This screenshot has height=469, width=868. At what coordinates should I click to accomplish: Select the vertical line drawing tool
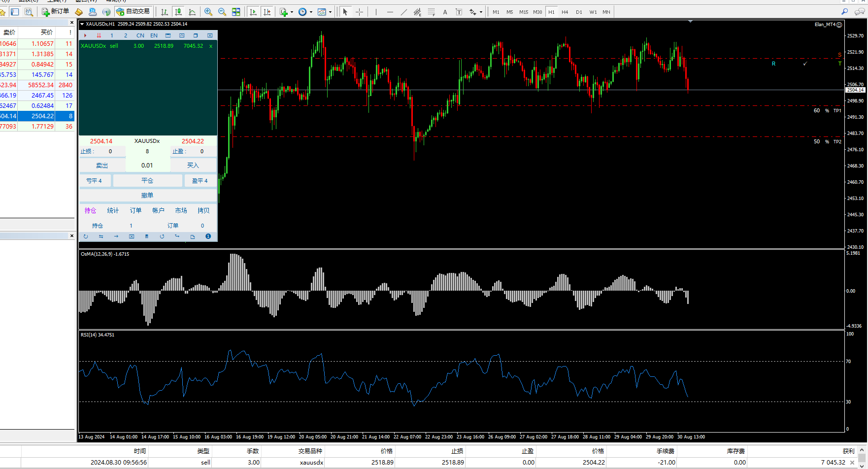[x=376, y=12]
